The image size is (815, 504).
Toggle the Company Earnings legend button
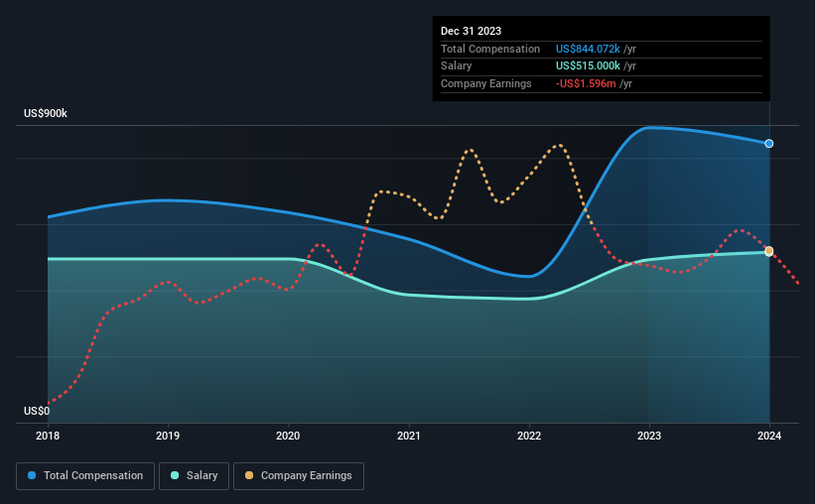(299, 476)
